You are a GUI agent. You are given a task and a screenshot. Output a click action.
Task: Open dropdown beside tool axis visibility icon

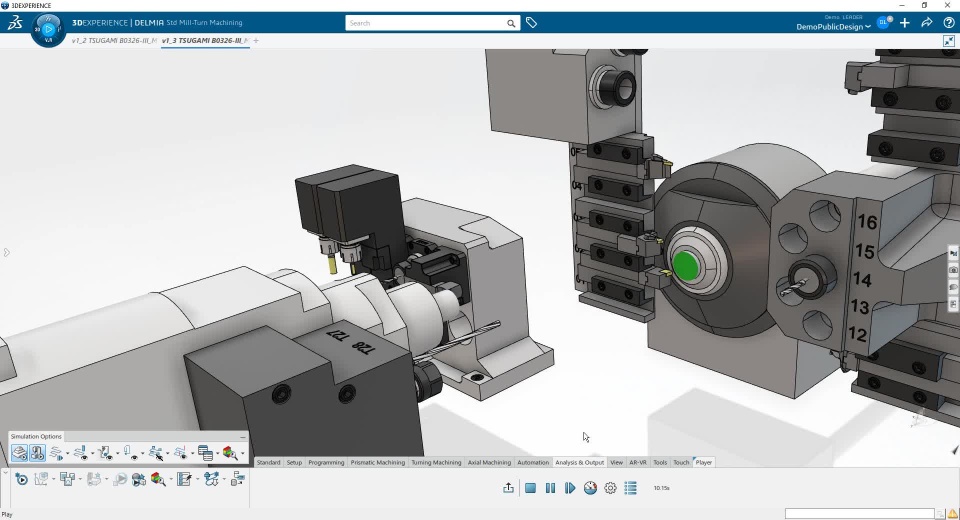click(118, 453)
